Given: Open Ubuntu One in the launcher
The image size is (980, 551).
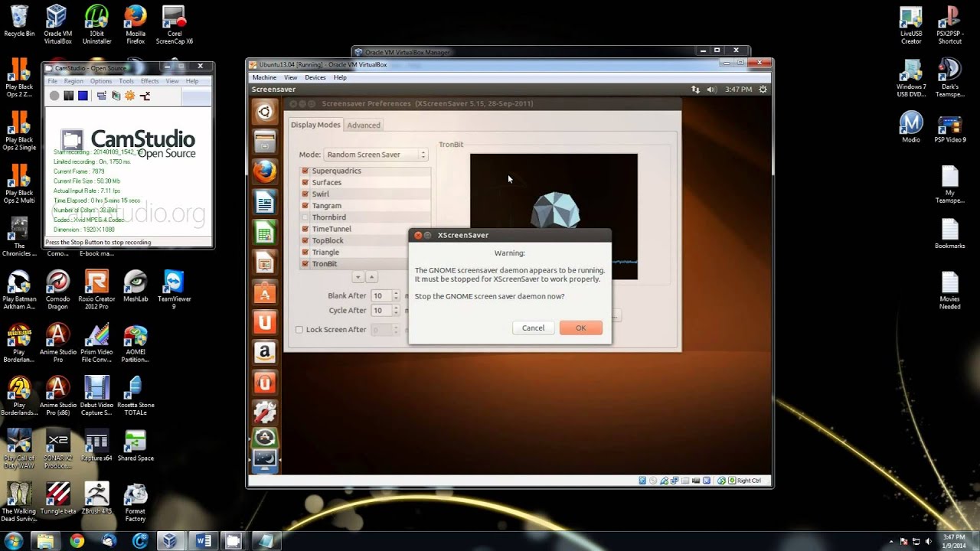Looking at the screenshot, I should pyautogui.click(x=265, y=322).
